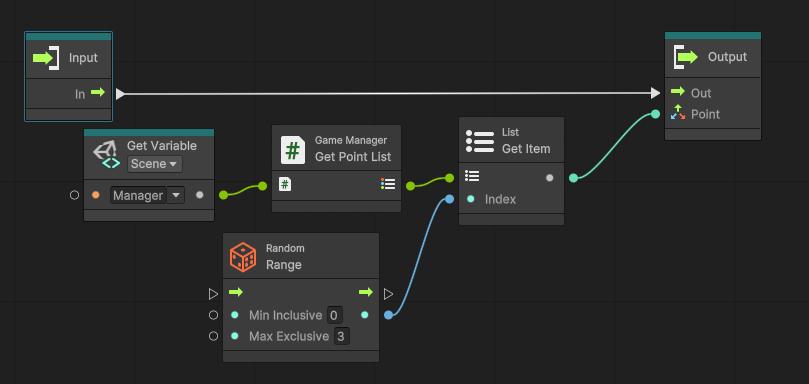Click Get Item list input port
This screenshot has width=809, height=384.
tap(449, 178)
